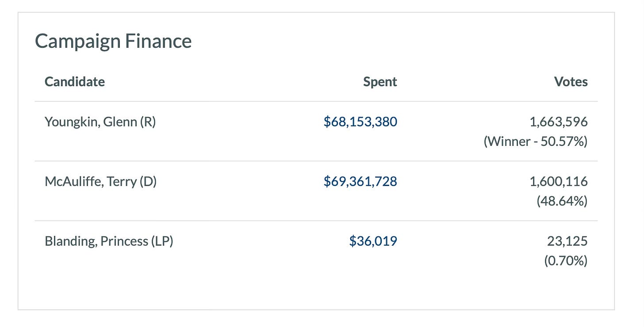This screenshot has width=644, height=327.
Task: Click McAuliffe's 1,600,116 vote count
Action: [559, 181]
